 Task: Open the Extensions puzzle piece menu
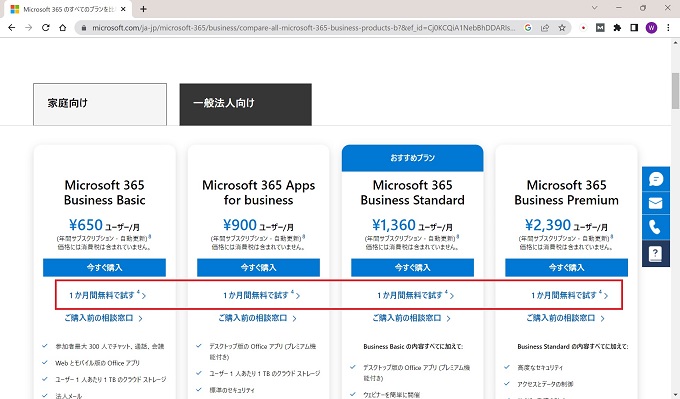[x=617, y=28]
